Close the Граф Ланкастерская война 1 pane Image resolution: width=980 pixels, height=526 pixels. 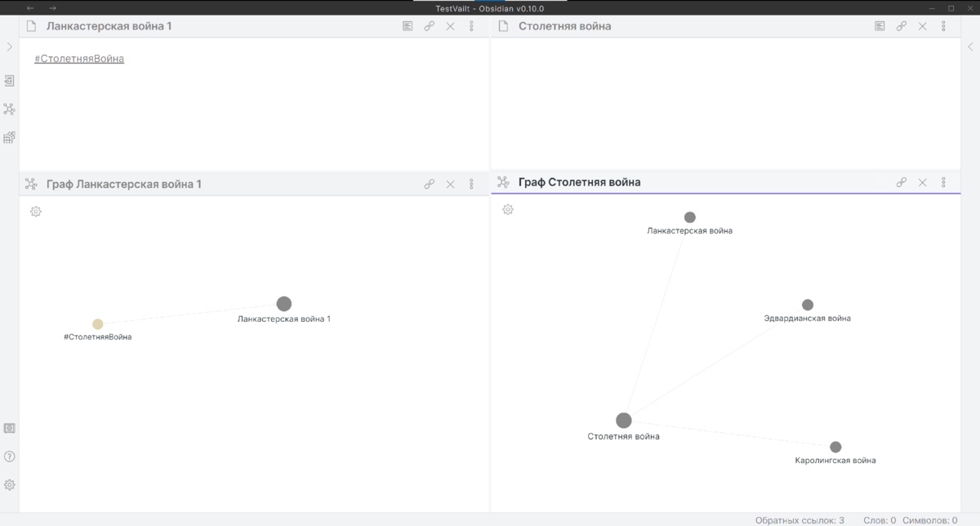tap(450, 184)
